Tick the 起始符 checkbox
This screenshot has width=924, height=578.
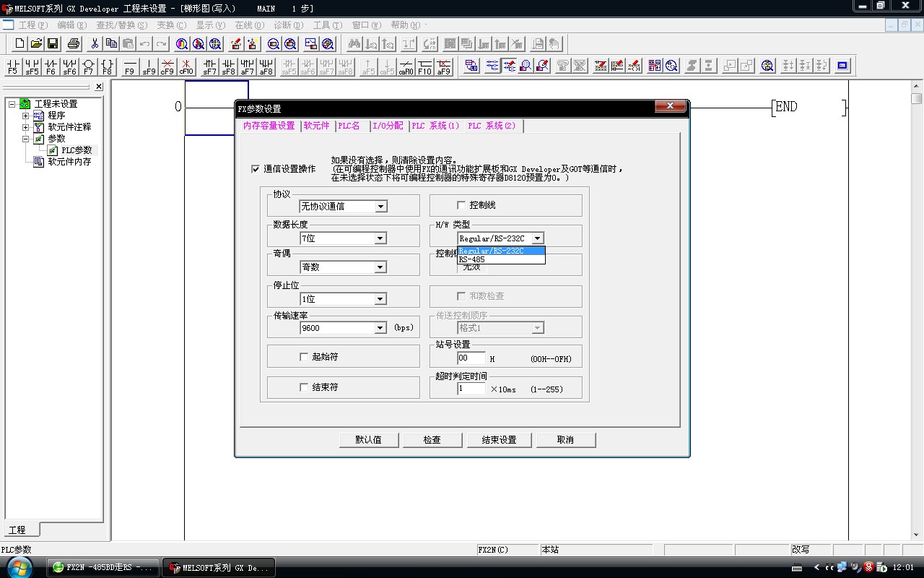(304, 357)
